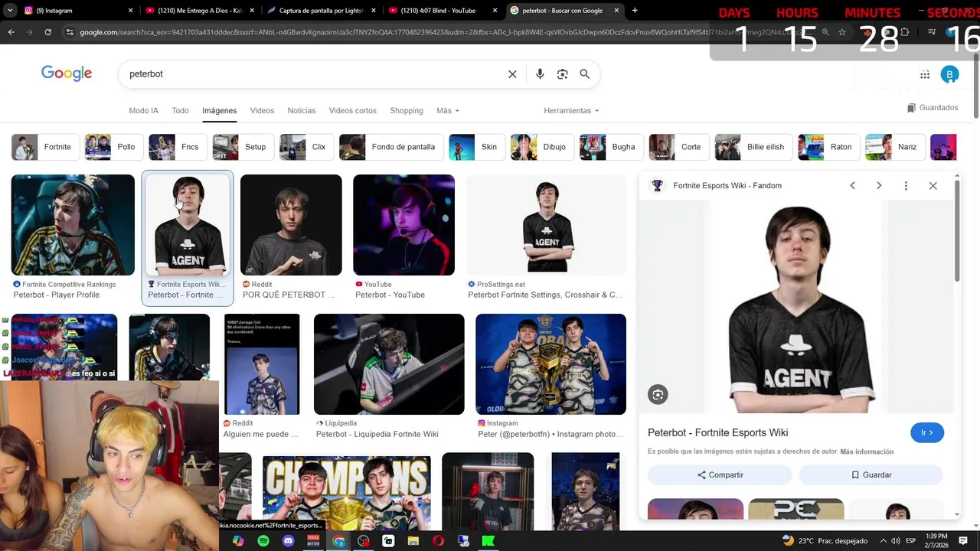Image resolution: width=980 pixels, height=551 pixels.
Task: Show the previous image in the preview panel
Action: 852,186
